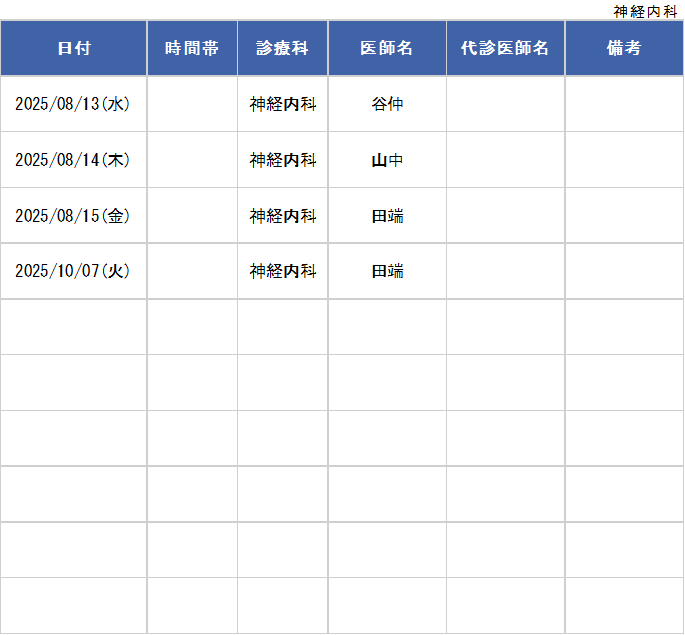Select 神経内科 cell in the 2025/08/13 row
The height and width of the screenshot is (635, 685).
[282, 104]
